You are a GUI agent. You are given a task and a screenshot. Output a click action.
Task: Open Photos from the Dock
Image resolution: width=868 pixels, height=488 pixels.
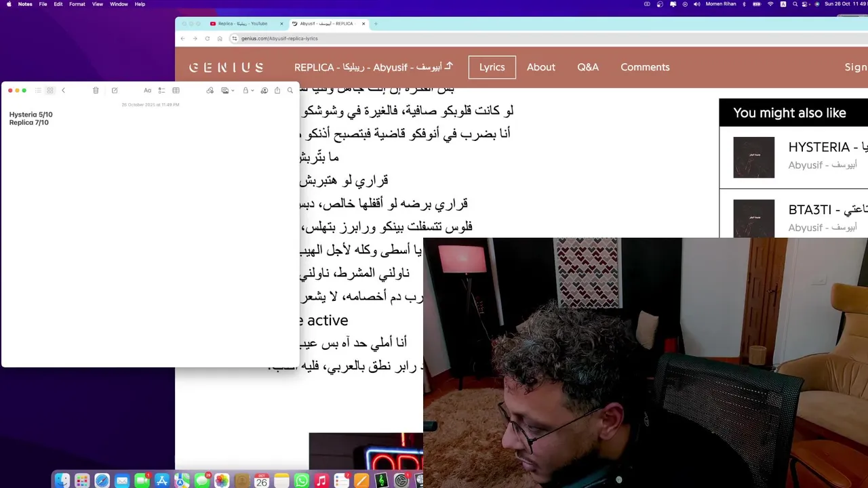(x=222, y=481)
